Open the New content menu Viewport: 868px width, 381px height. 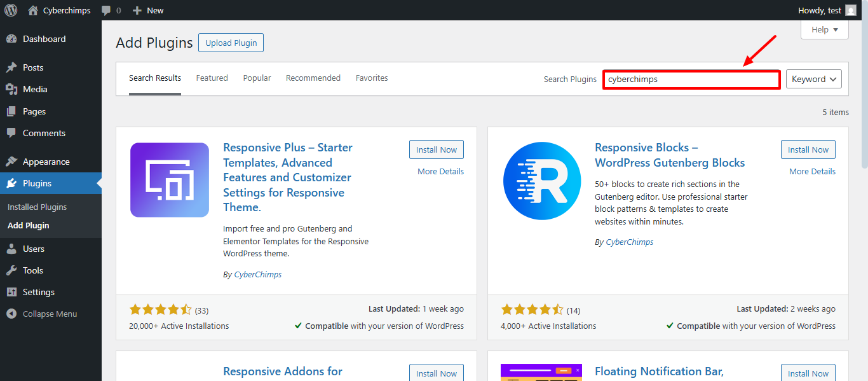(148, 10)
